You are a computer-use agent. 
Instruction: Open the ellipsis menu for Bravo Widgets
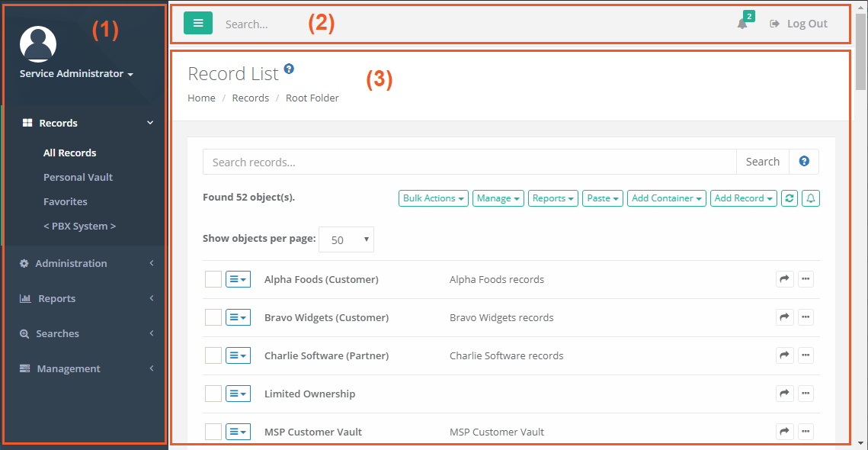[x=806, y=317]
